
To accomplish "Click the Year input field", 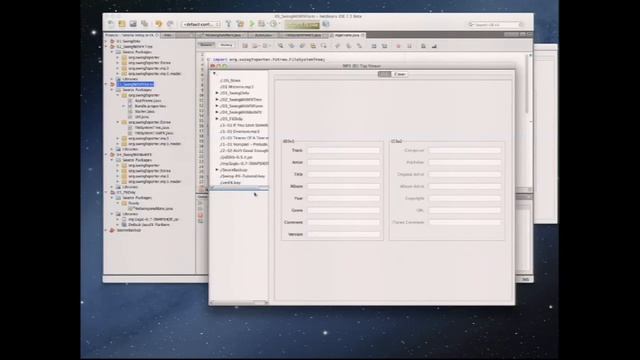I will [344, 198].
